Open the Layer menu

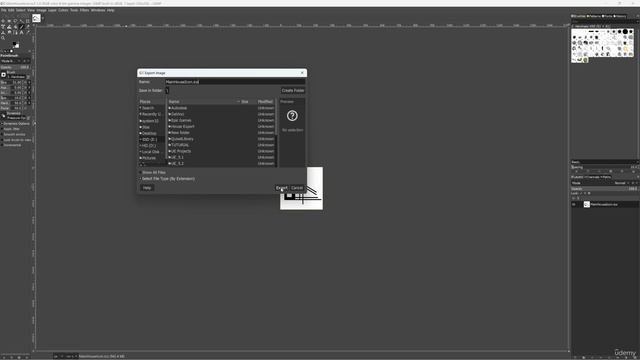52,10
